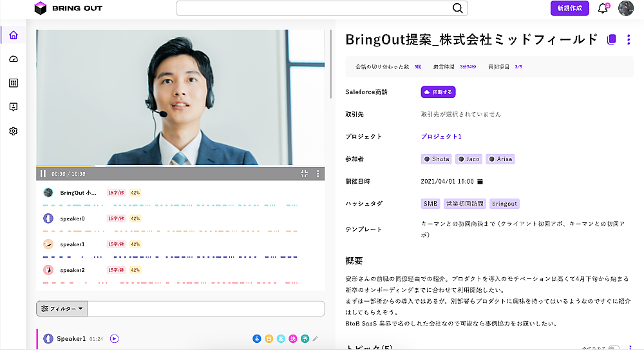Toggle video fullscreen mode
The image size is (644, 350).
coord(305,173)
